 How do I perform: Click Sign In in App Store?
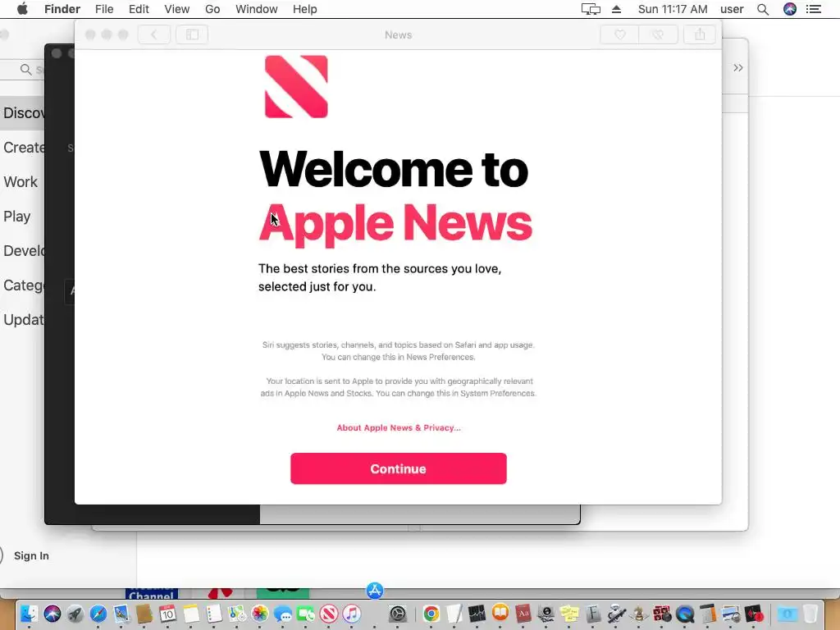pos(31,556)
